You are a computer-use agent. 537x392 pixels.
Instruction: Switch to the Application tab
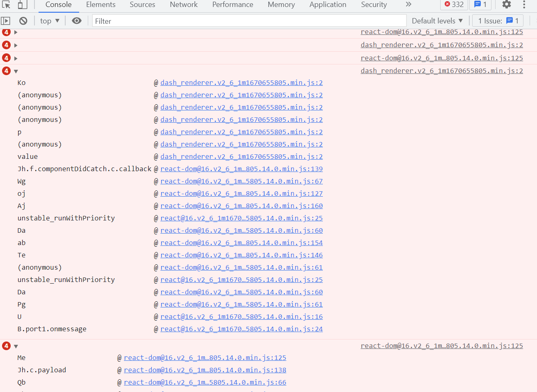pos(328,5)
